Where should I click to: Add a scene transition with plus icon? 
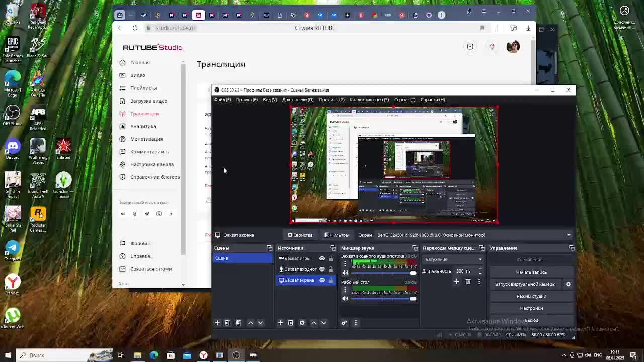point(456,282)
